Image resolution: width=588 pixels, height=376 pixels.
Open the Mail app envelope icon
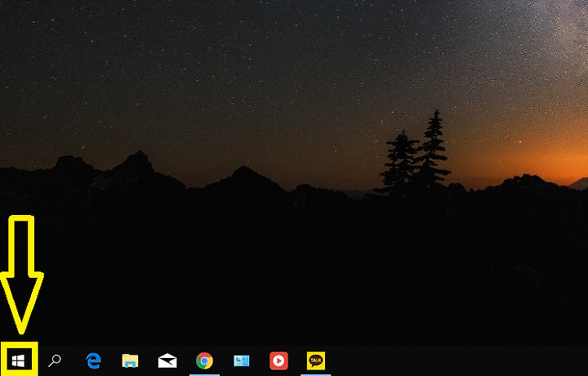(167, 360)
